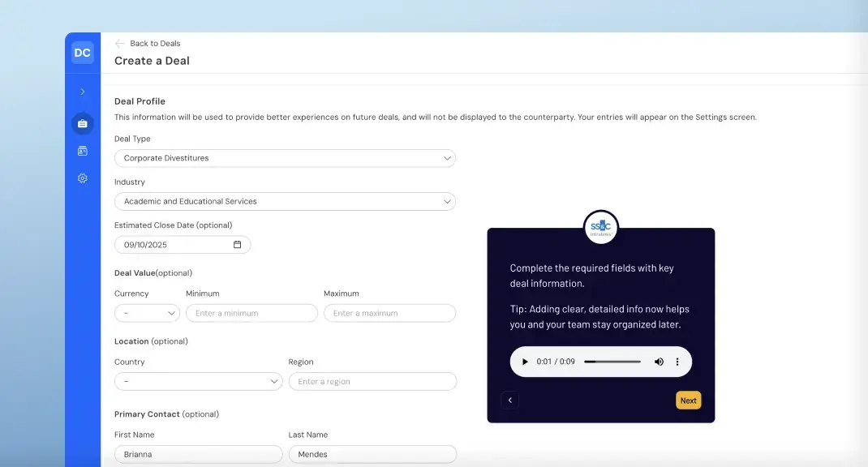Image resolution: width=868 pixels, height=467 pixels.
Task: Click the Maximum deal value field
Action: [x=389, y=313]
